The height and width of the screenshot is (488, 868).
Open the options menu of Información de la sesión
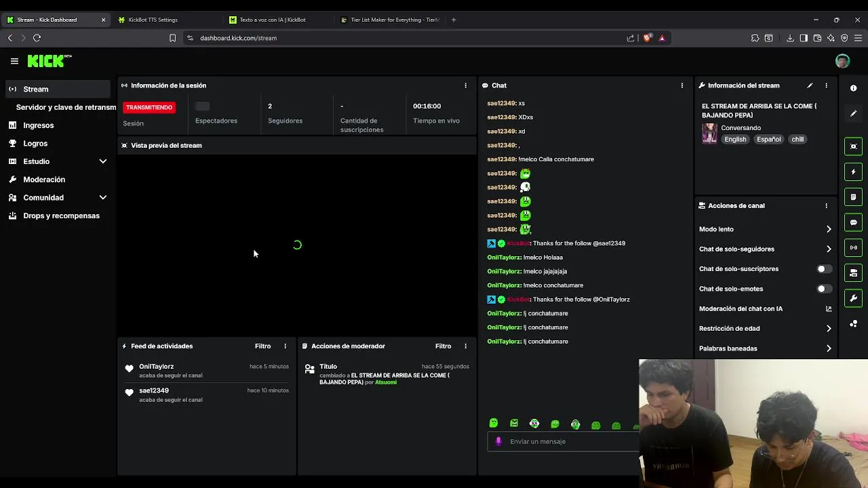coord(465,85)
